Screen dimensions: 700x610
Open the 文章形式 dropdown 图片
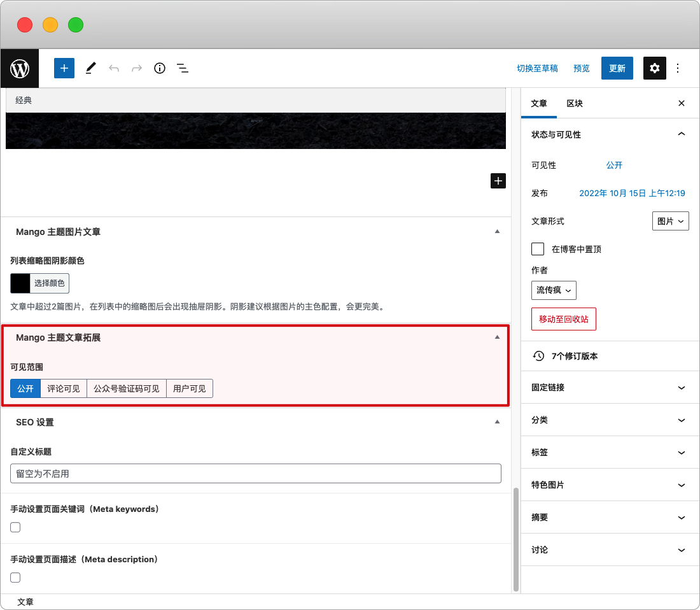click(x=670, y=221)
